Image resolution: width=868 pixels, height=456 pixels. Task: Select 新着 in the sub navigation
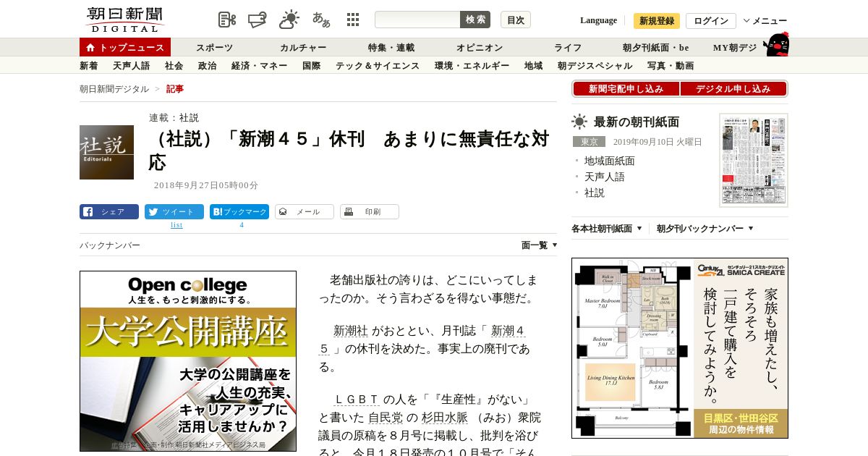click(89, 66)
